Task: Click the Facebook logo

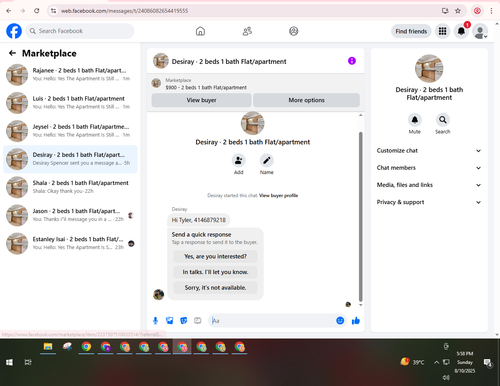Action: coord(14,31)
